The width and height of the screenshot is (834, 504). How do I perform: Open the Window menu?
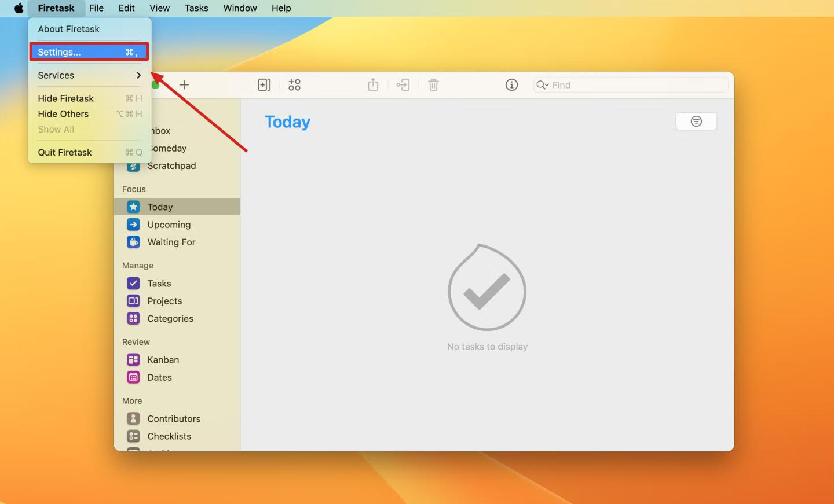[240, 8]
